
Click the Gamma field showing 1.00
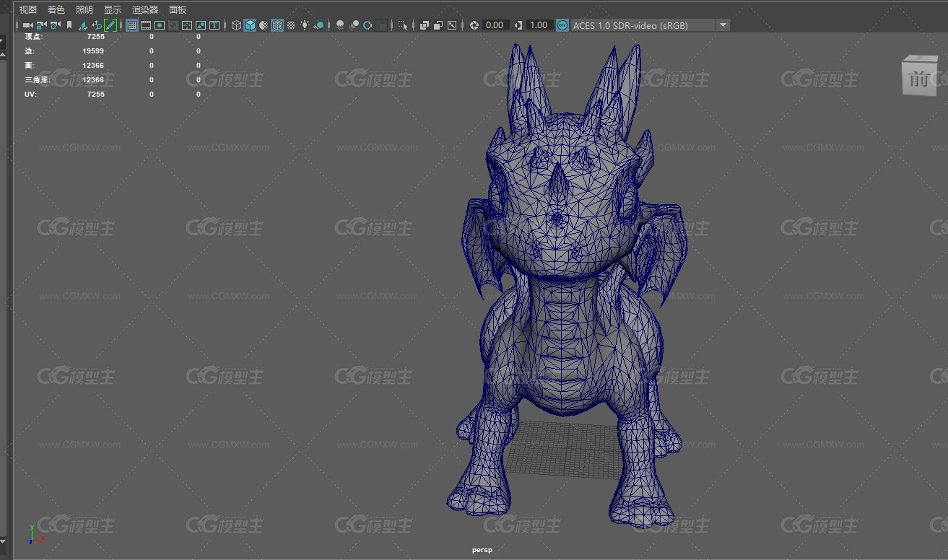539,25
